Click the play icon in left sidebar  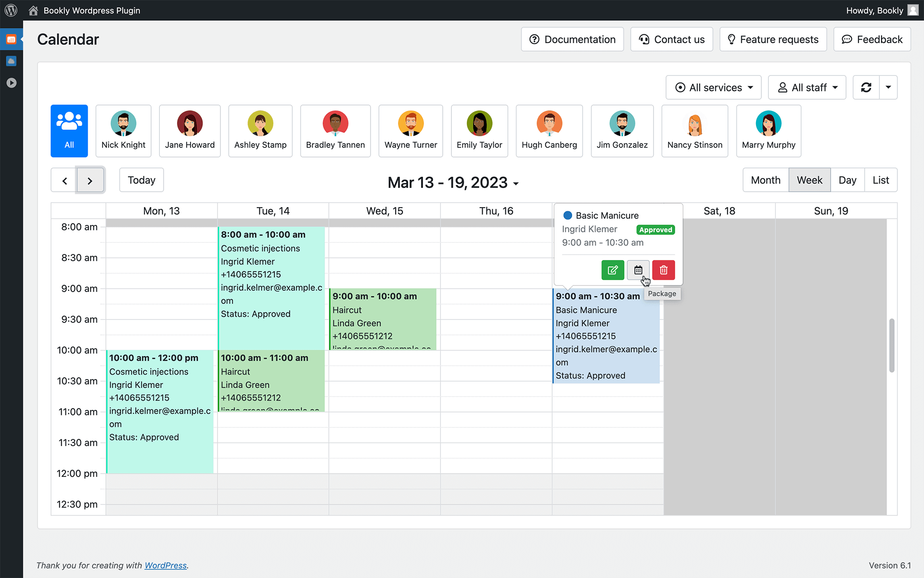pos(11,83)
